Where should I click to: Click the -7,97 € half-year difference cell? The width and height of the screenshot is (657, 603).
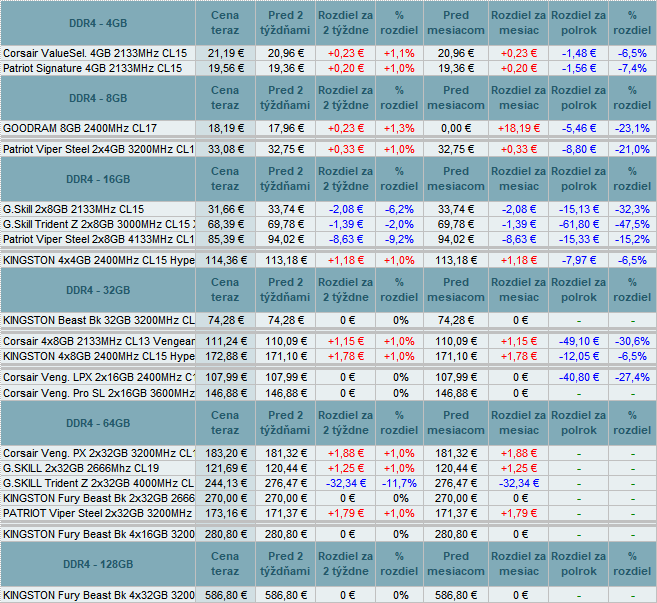click(579, 260)
